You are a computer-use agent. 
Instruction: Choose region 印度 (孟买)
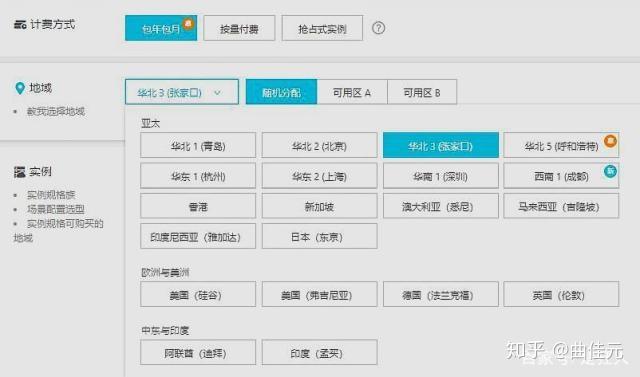coord(319,353)
